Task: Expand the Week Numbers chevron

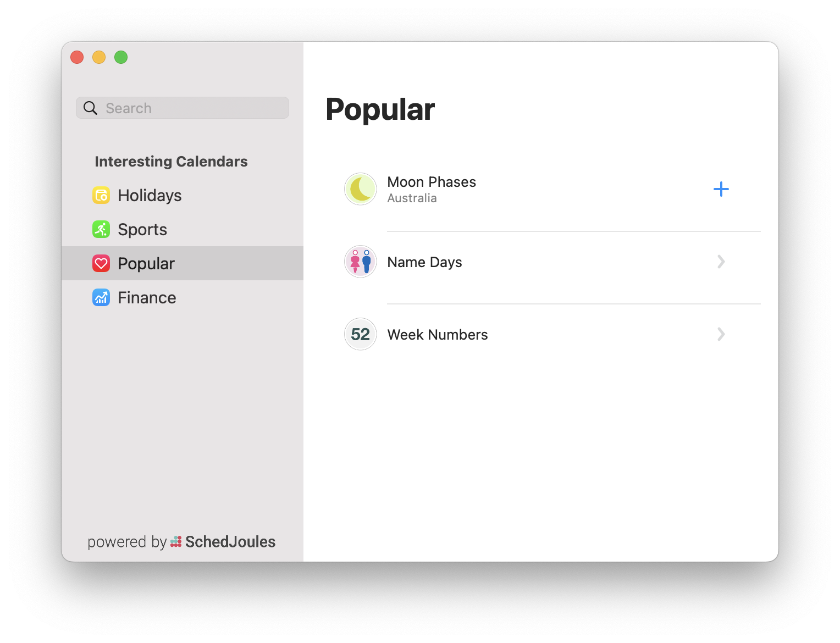Action: click(x=721, y=334)
